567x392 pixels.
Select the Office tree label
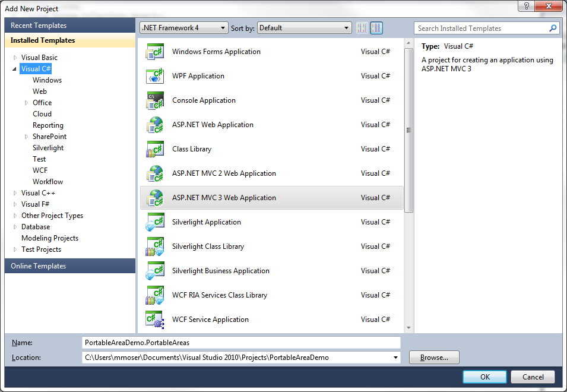click(x=42, y=103)
